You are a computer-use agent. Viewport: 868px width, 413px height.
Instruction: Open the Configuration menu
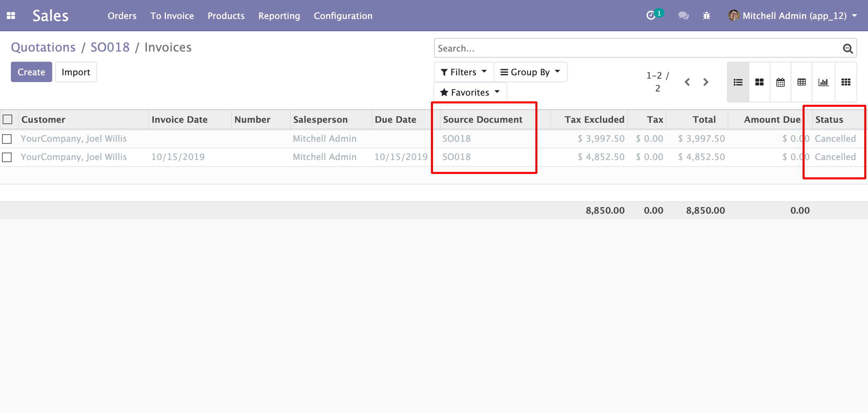click(343, 16)
